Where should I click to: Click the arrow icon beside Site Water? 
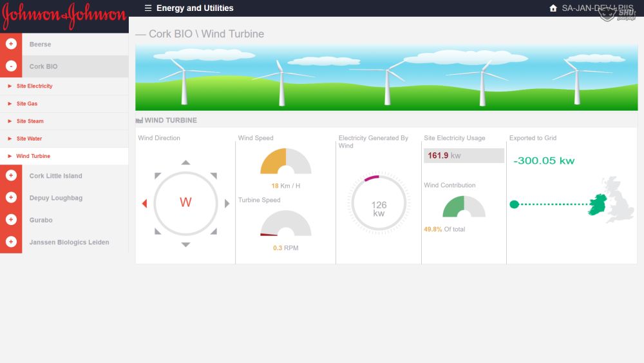[x=10, y=139]
